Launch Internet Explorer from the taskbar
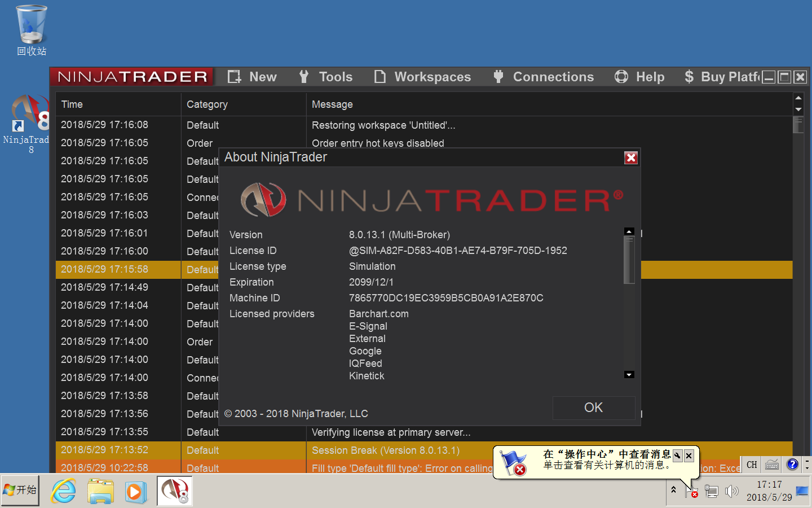Image resolution: width=812 pixels, height=508 pixels. point(63,491)
